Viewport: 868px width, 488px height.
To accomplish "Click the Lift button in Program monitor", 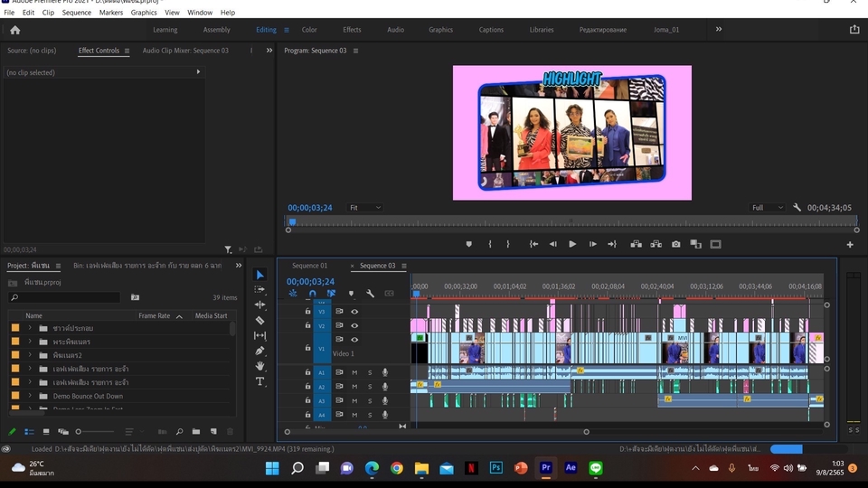I will coord(636,244).
